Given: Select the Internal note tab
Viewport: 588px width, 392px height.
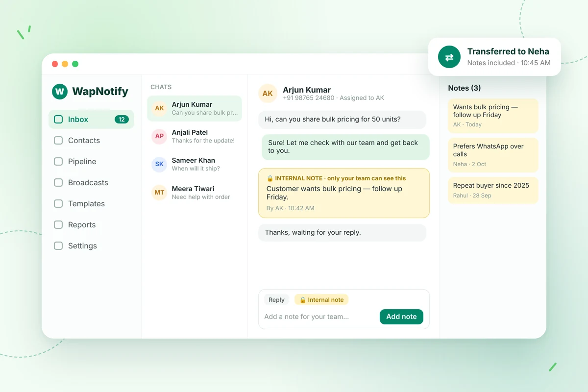Looking at the screenshot, I should click(x=321, y=300).
